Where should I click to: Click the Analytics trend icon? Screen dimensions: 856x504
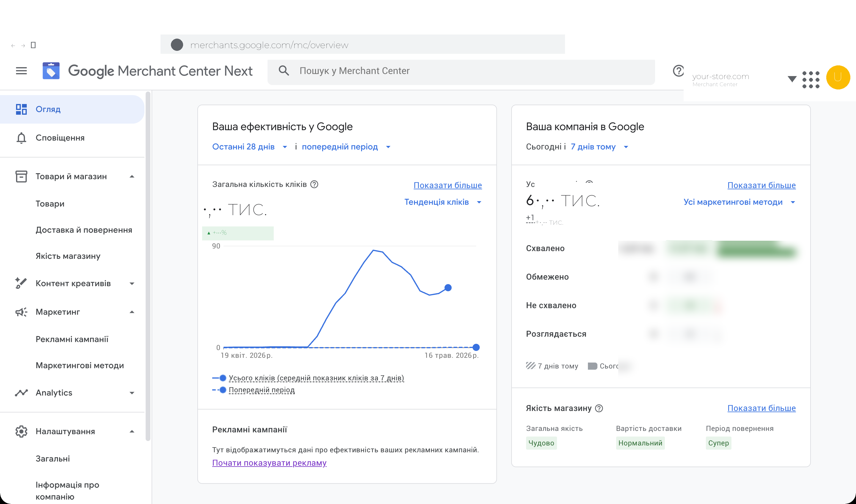pos(21,393)
